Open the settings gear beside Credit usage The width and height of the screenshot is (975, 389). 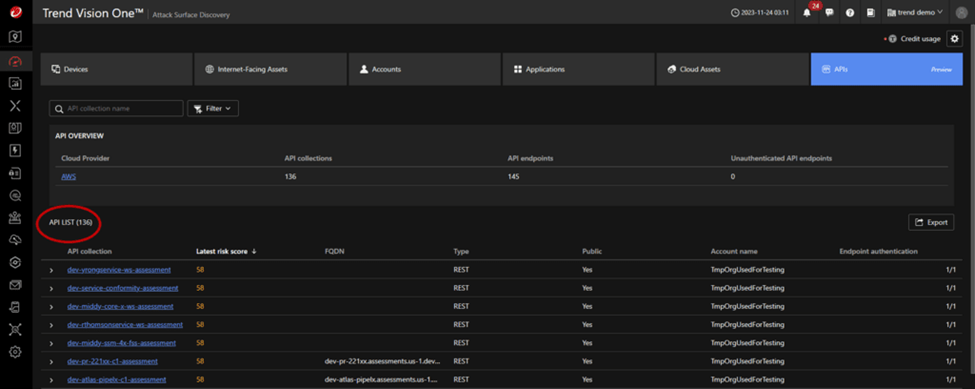pyautogui.click(x=954, y=39)
